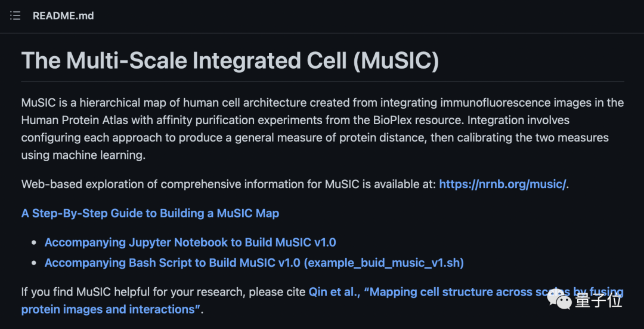
Task: Click the bullet before the Jupyter Notebook link
Action: pyautogui.click(x=33, y=243)
